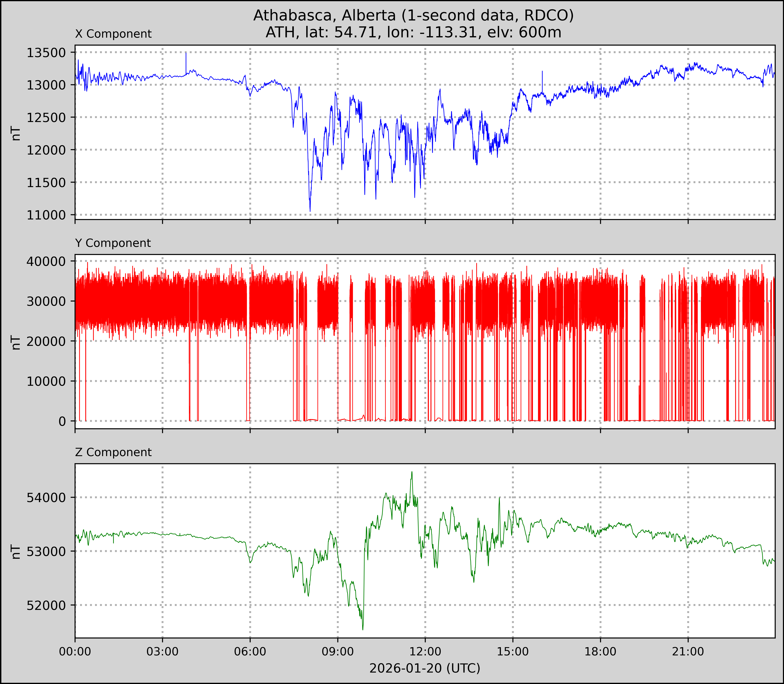This screenshot has width=784, height=684.
Task: Click the 52000 tick label on Z plot
Action: 46,605
